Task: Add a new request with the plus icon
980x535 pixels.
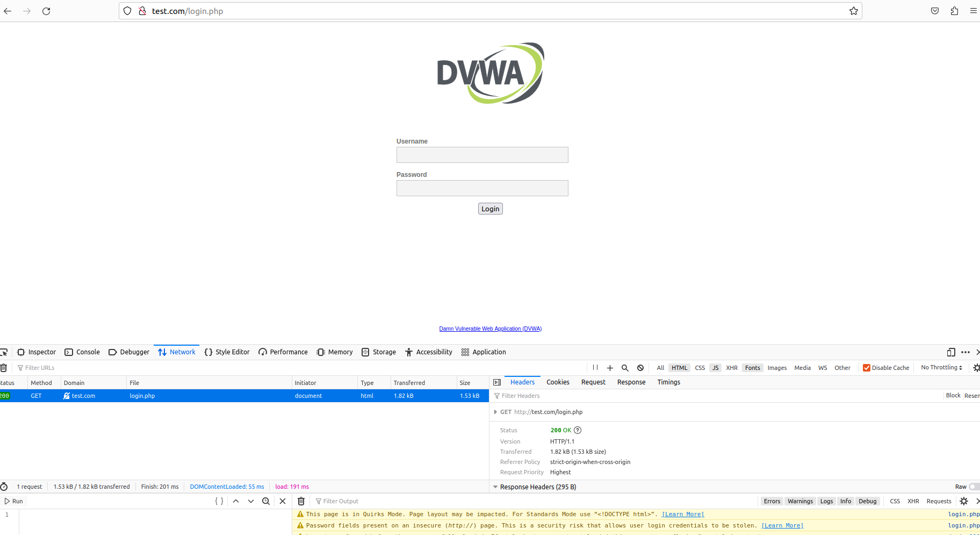Action: pyautogui.click(x=610, y=368)
